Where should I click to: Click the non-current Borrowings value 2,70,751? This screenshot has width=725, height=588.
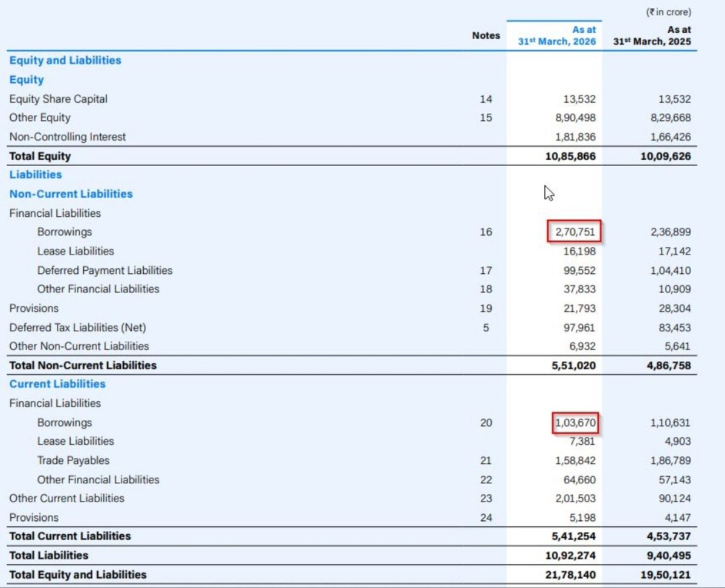point(574,232)
